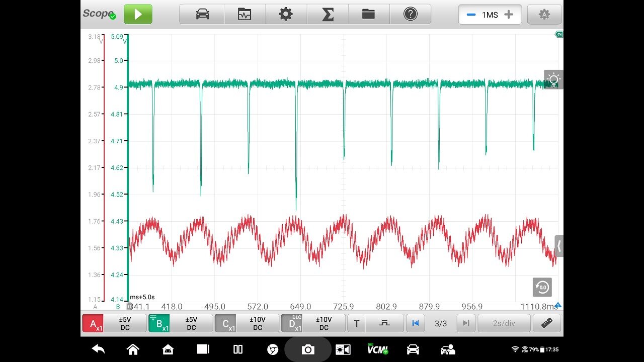The width and height of the screenshot is (644, 362).
Task: Reset zoom with the 0.0 circular icon
Action: 542,287
